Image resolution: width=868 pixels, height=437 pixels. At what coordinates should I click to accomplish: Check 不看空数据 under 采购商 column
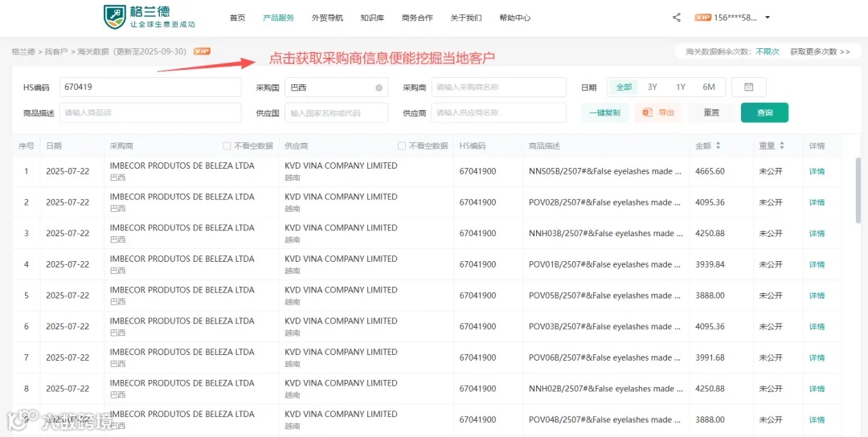click(227, 146)
